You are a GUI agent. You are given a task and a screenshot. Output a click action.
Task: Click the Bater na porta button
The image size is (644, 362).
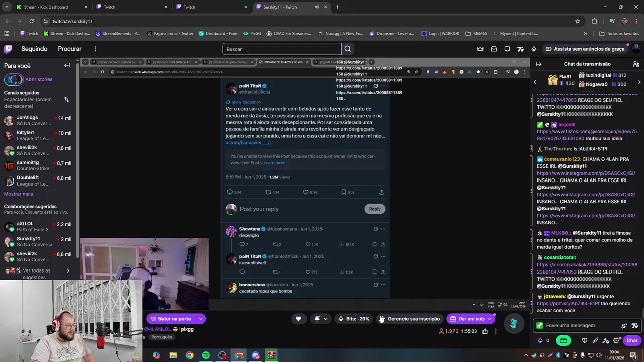(171, 319)
